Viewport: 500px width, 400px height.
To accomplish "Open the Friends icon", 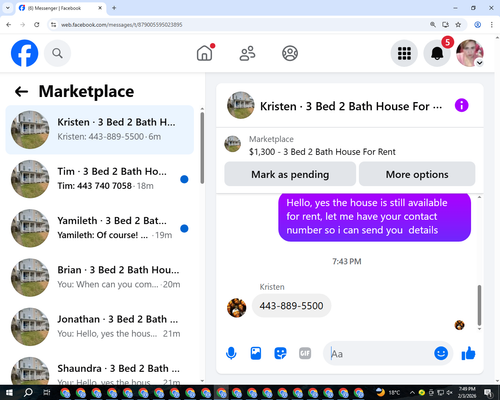I will pyautogui.click(x=247, y=53).
